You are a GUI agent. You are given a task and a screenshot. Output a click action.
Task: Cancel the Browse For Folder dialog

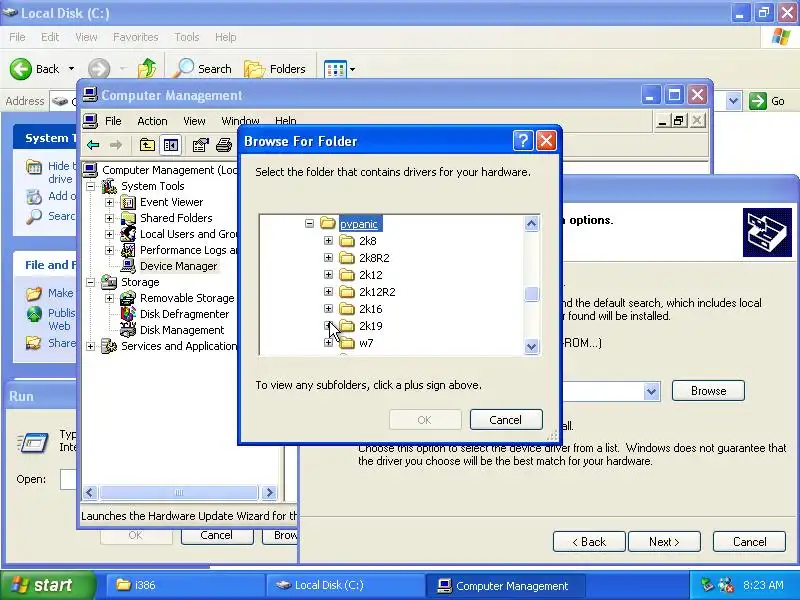pos(506,420)
